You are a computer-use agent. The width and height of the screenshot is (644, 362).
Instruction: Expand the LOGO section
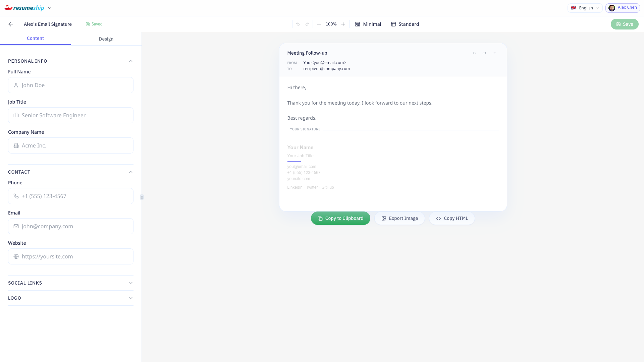[x=131, y=298]
